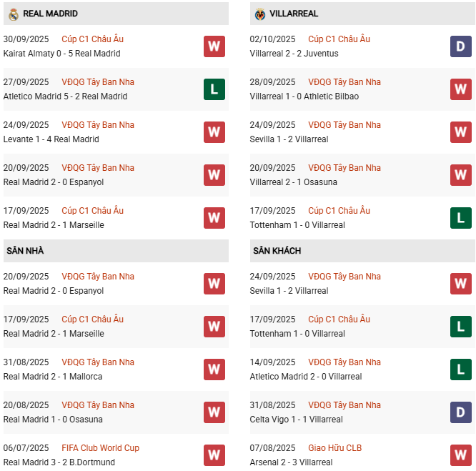Click the W badge for Arsenal 2-3 Villarreal
Image resolution: width=476 pixels, height=471 pixels.
[460, 455]
